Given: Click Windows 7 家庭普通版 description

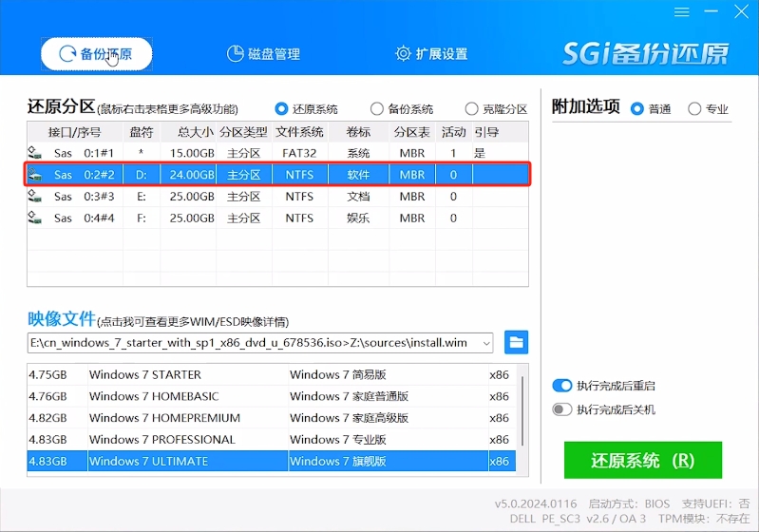Looking at the screenshot, I should click(349, 396).
